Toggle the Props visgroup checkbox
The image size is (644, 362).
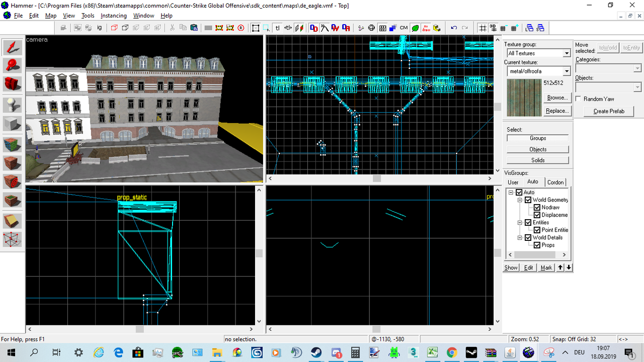coord(537,245)
